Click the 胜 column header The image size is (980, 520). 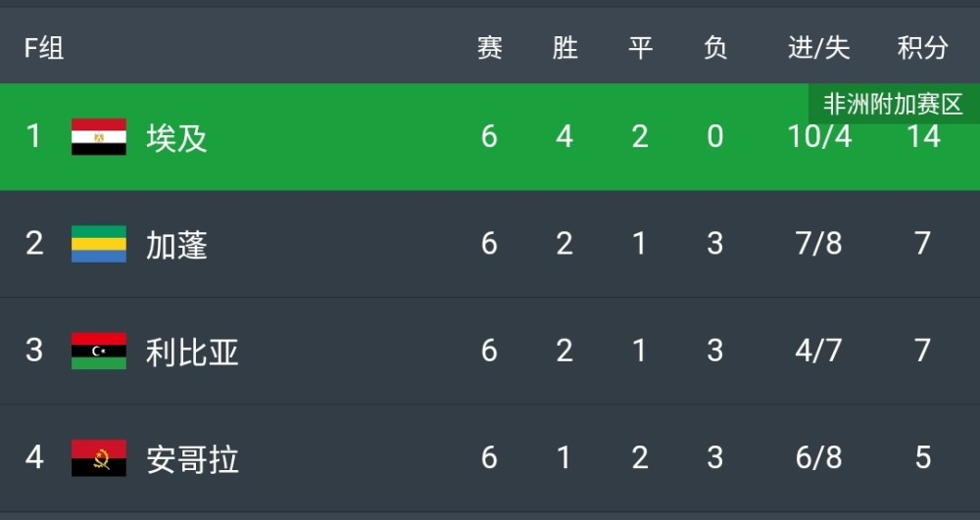tap(565, 47)
